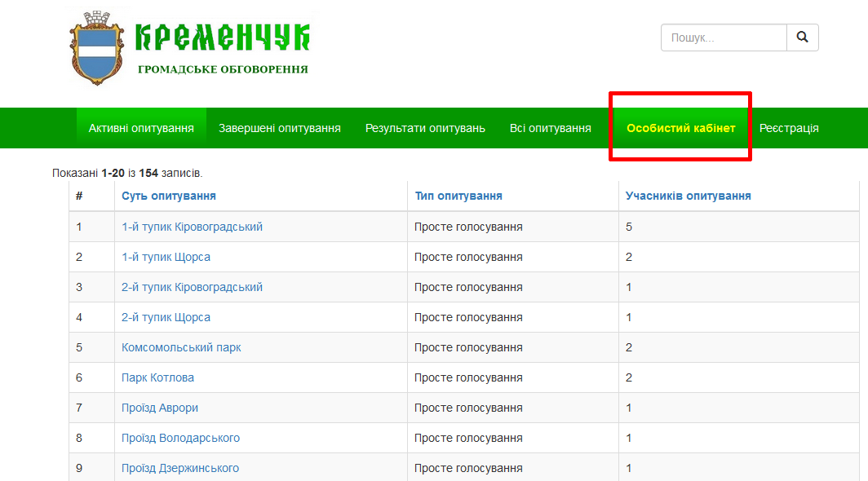Click the magnifying glass search button
Screen dimensions: 868x481
coord(802,38)
